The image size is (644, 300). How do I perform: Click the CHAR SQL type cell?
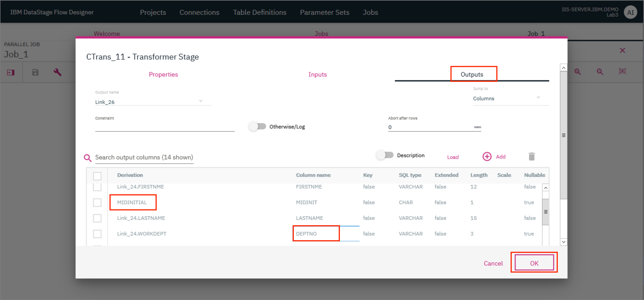405,202
